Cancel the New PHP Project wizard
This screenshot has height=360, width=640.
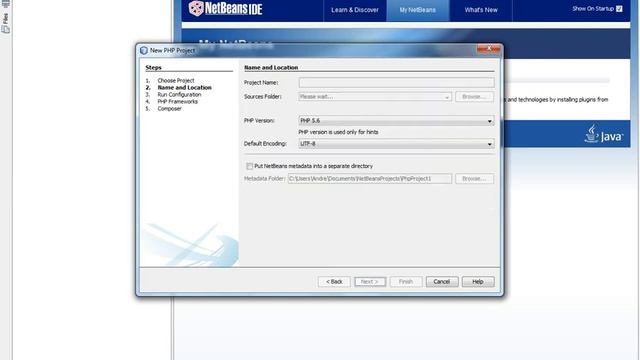pyautogui.click(x=442, y=282)
